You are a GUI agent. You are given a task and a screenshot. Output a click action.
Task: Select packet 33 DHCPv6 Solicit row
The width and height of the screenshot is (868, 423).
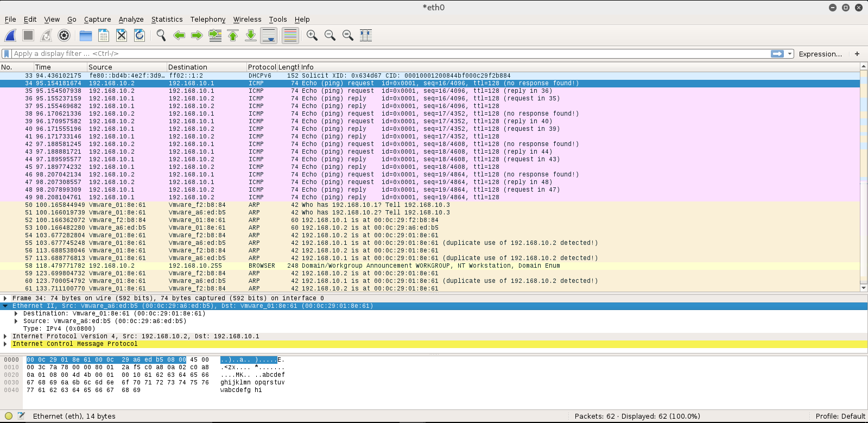[x=430, y=75]
